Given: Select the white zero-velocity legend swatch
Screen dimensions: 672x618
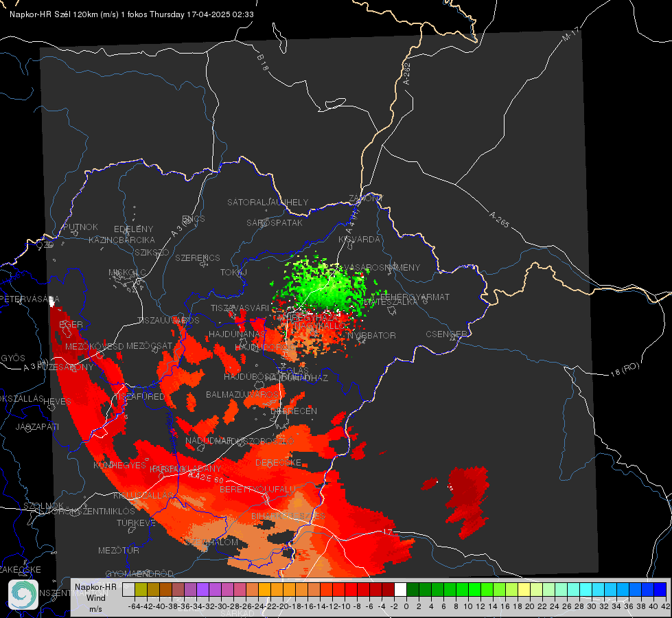Looking at the screenshot, I should [x=400, y=589].
